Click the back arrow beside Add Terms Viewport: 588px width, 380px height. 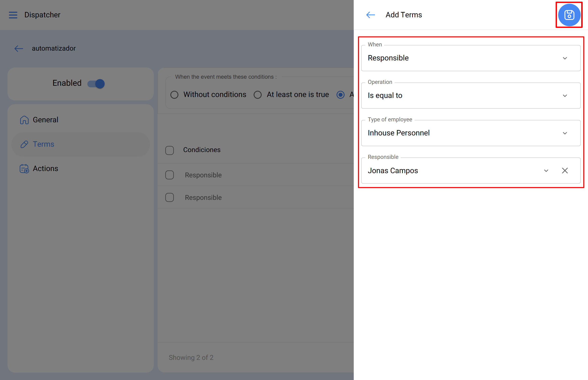370,15
